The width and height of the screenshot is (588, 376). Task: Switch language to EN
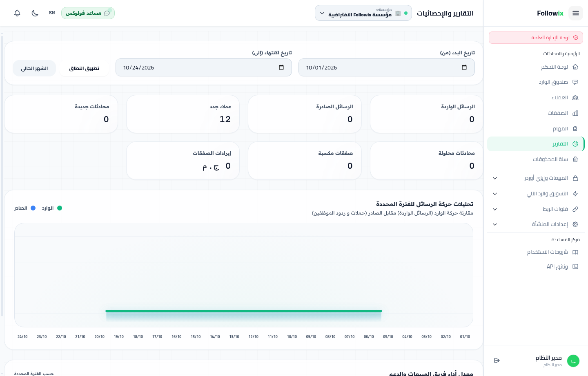[52, 13]
